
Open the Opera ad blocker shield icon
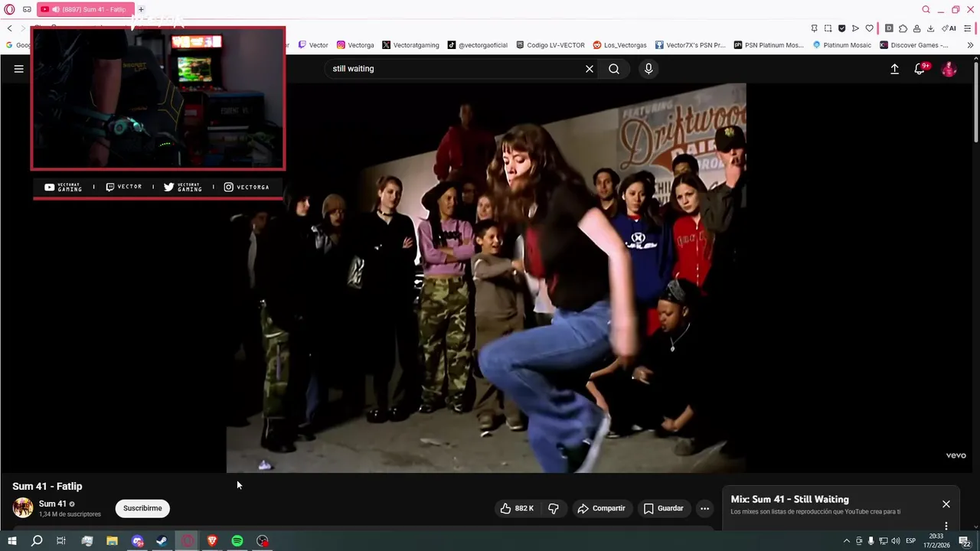(x=841, y=28)
